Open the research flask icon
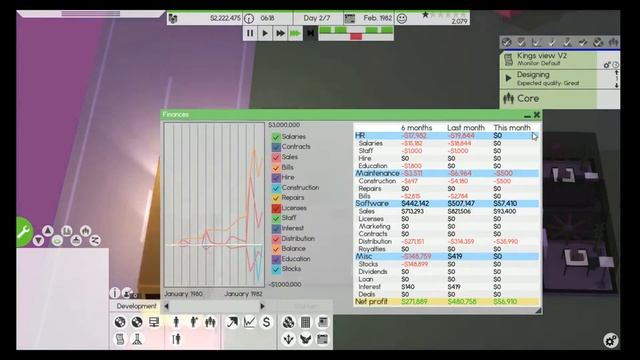The height and width of the screenshot is (360, 640). coord(137,339)
